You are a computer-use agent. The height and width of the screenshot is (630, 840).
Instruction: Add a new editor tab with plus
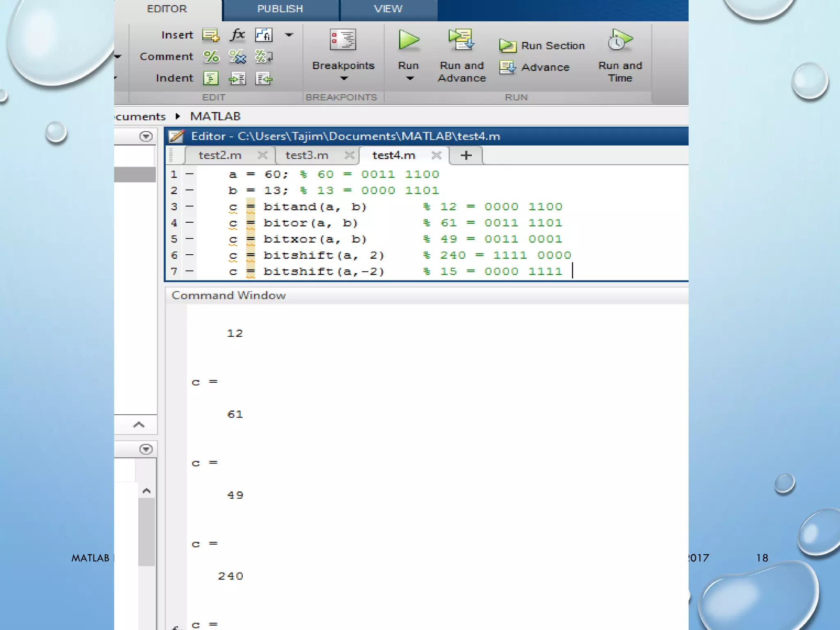[466, 155]
